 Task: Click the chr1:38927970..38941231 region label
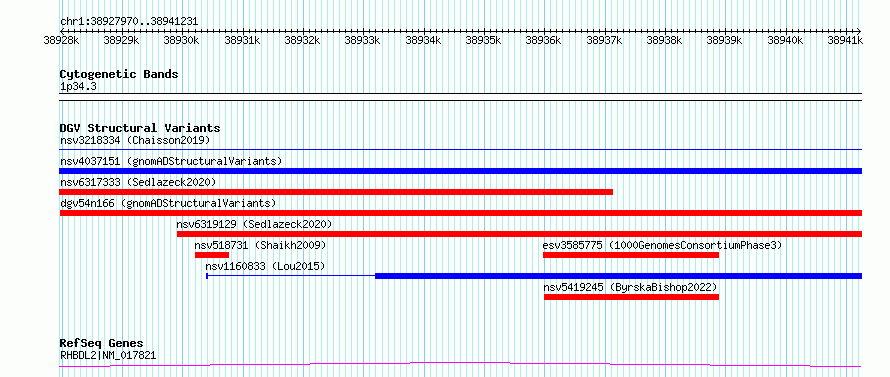click(129, 22)
